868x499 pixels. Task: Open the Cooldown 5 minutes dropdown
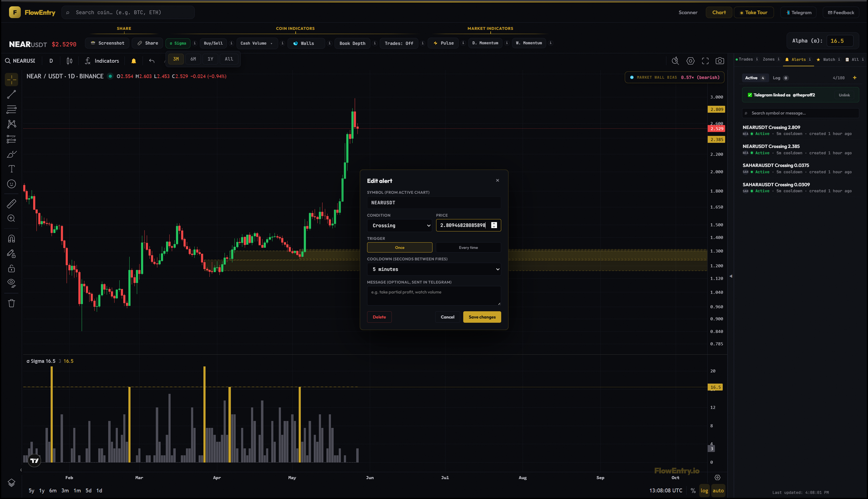tap(434, 269)
